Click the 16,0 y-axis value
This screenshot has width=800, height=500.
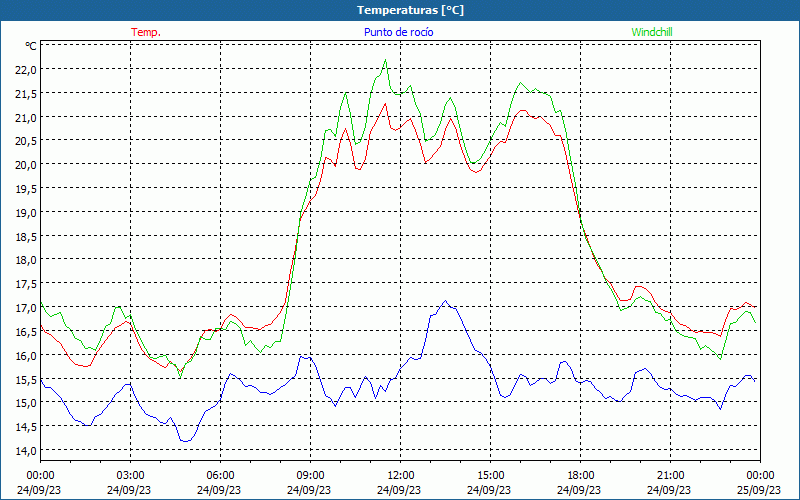[x=26, y=356]
